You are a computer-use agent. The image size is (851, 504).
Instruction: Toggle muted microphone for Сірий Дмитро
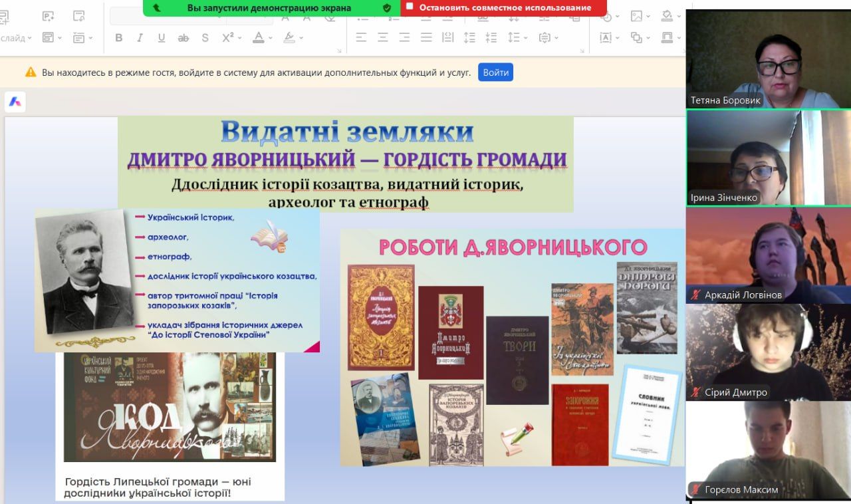point(695,392)
